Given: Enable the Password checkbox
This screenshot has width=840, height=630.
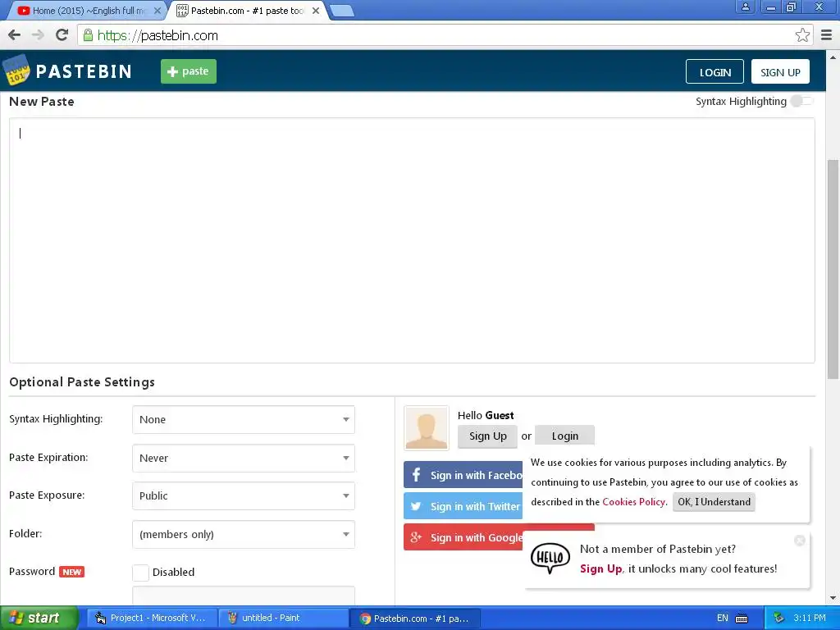Looking at the screenshot, I should pos(140,572).
